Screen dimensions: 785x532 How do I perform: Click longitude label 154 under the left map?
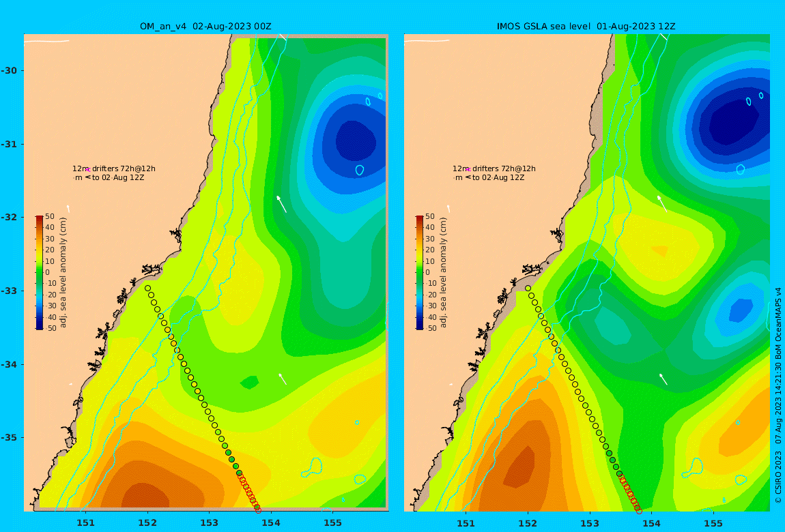coord(271,523)
